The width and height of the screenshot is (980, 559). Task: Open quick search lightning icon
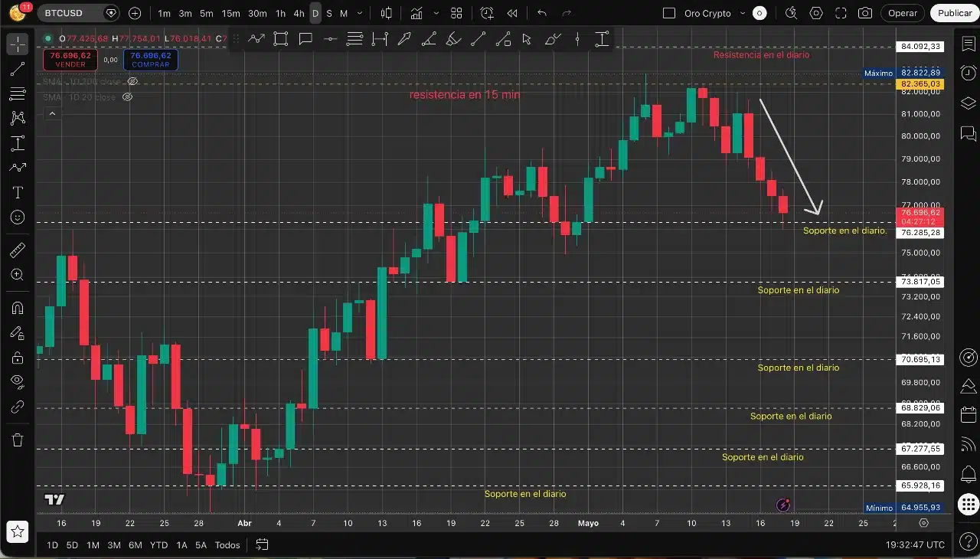click(792, 13)
